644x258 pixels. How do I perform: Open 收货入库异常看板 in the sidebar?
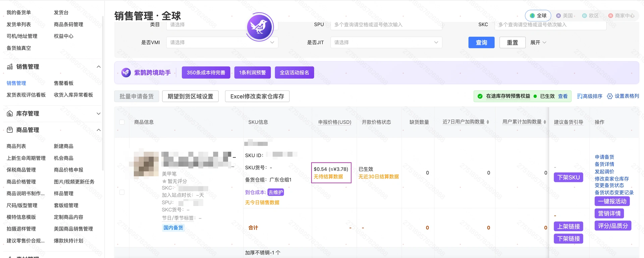pos(73,95)
